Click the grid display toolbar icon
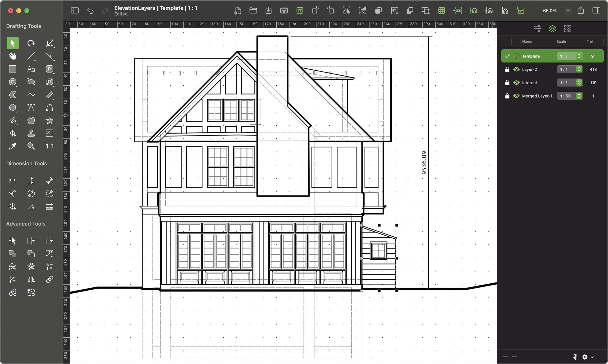The width and height of the screenshot is (608, 364). click(441, 11)
